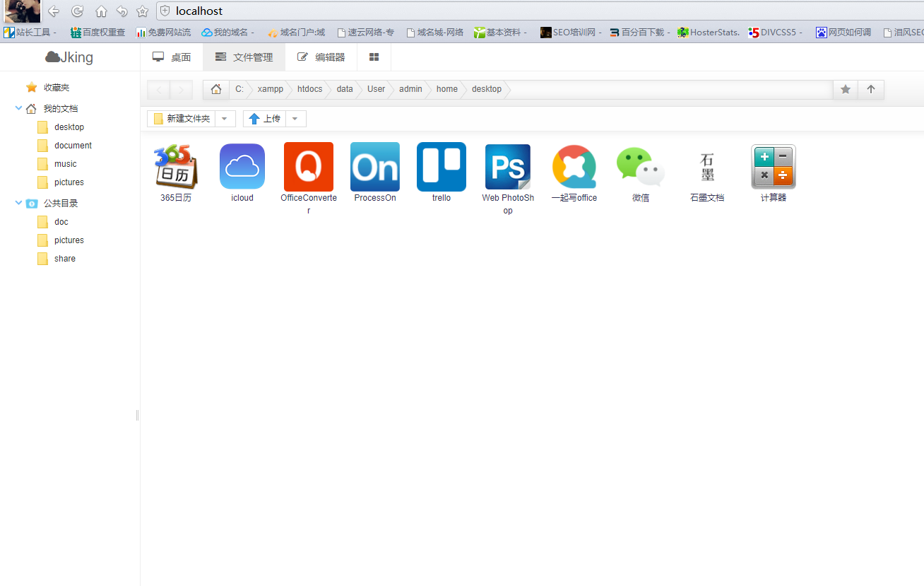Click the browser undo-close arrow icon
924x586 pixels.
click(122, 11)
